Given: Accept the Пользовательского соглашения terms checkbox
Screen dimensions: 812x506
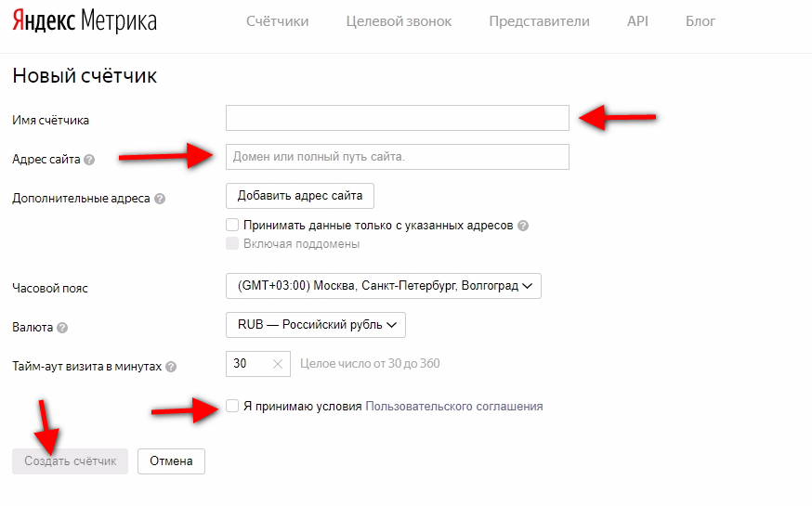Looking at the screenshot, I should (232, 406).
